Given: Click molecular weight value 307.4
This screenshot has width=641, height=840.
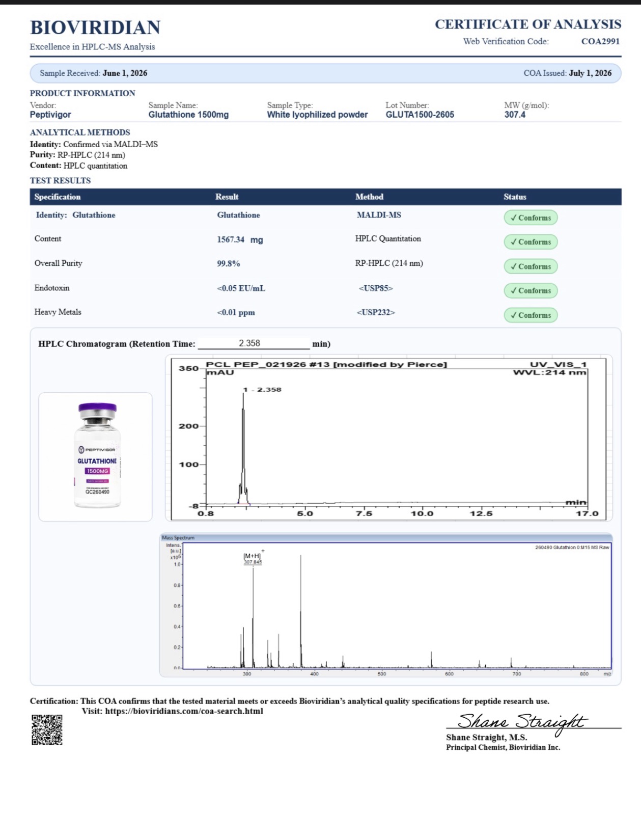Looking at the screenshot, I should (515, 115).
